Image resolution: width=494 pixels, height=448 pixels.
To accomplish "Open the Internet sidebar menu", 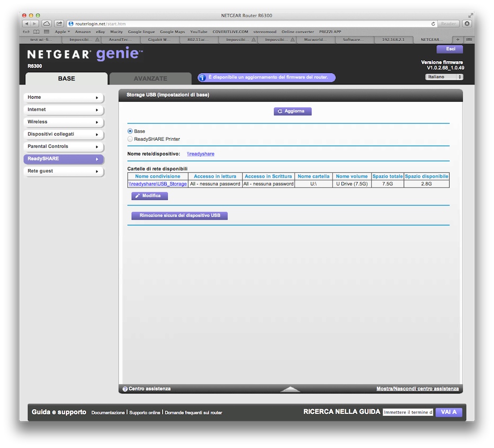I will (64, 110).
